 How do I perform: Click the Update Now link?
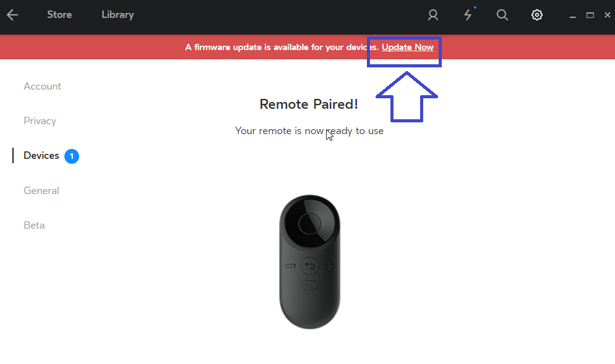tap(408, 47)
